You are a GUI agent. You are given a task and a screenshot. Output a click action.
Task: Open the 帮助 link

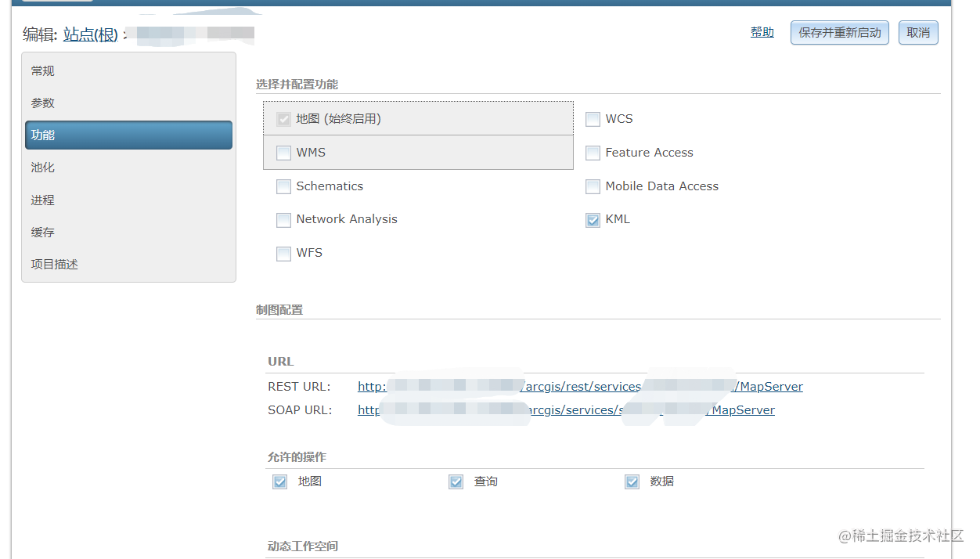click(x=762, y=32)
